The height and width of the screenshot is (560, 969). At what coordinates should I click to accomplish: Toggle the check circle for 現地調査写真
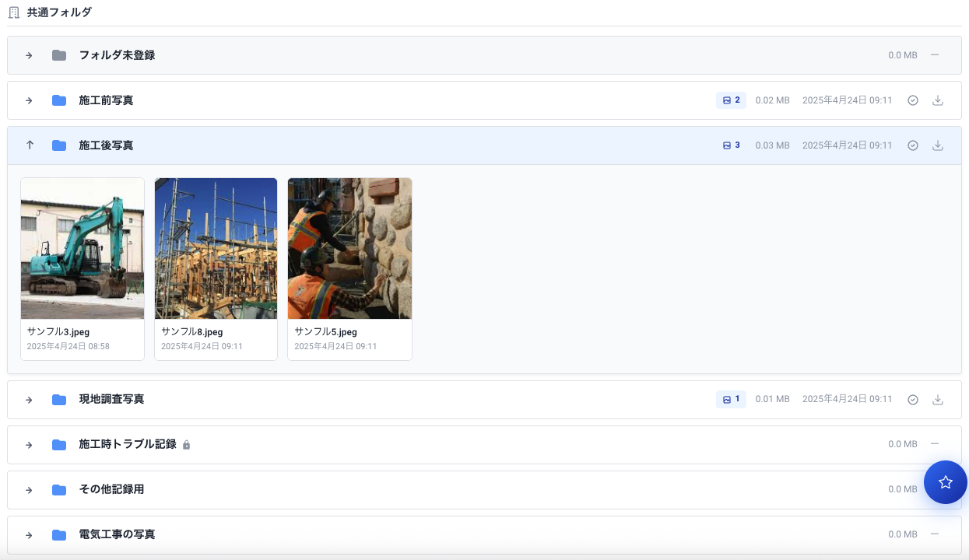coord(913,400)
